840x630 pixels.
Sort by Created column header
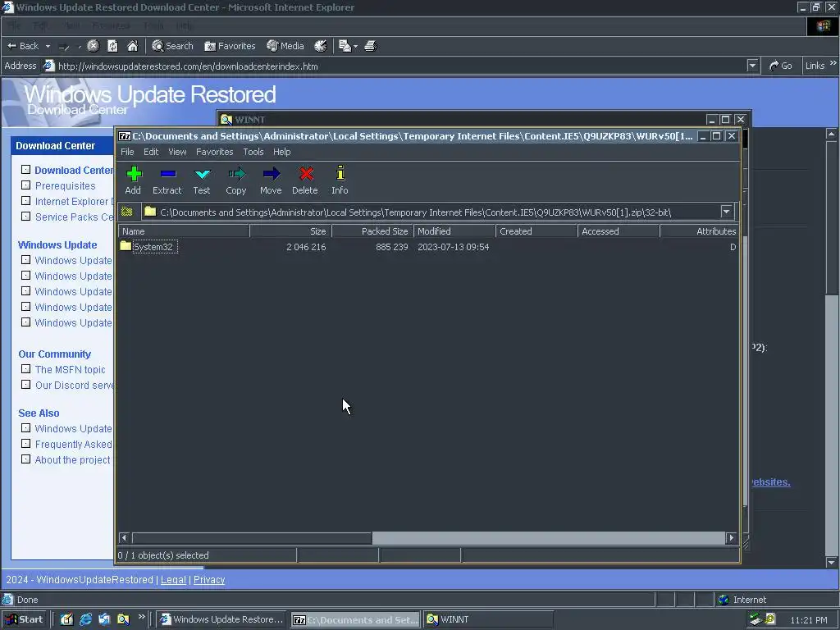pos(536,231)
